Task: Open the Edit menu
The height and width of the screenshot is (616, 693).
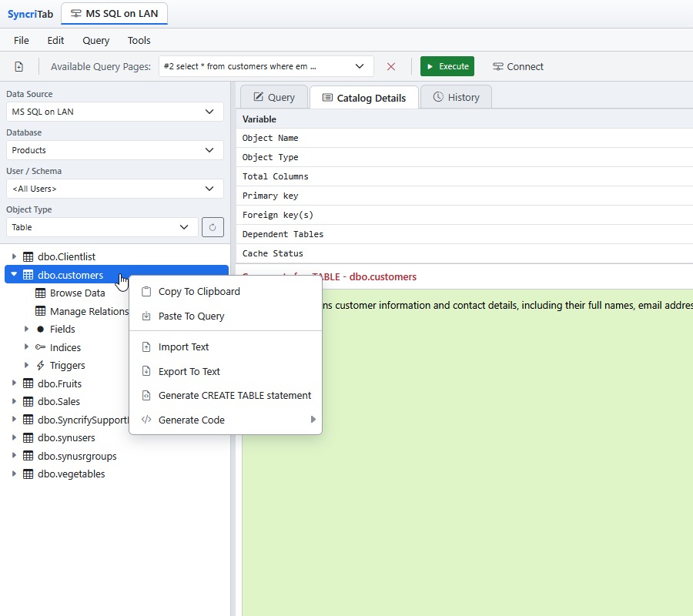Action: click(x=55, y=40)
